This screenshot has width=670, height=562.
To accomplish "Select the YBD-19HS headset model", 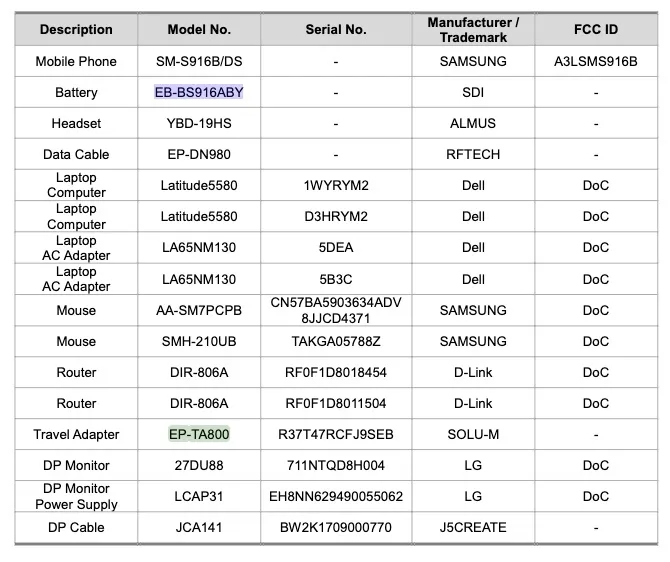I will (199, 123).
